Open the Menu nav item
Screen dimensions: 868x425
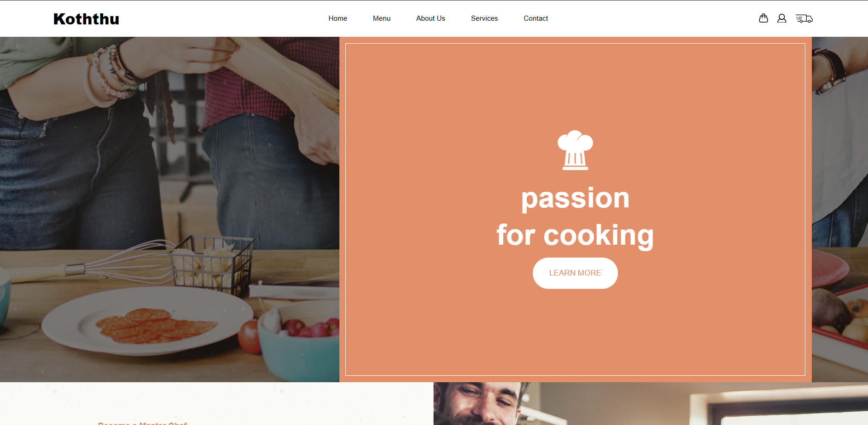(x=382, y=18)
